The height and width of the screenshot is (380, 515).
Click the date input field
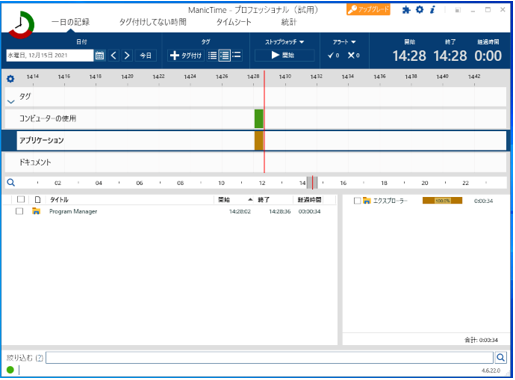click(50, 55)
